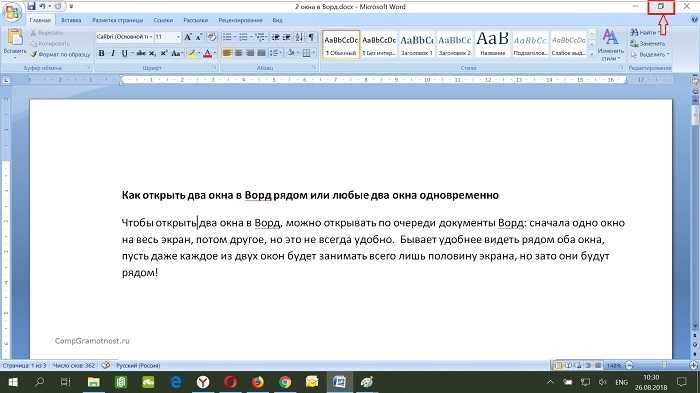This screenshot has height=393, width=700.
Task: Apply red font color
Action: coord(207,53)
